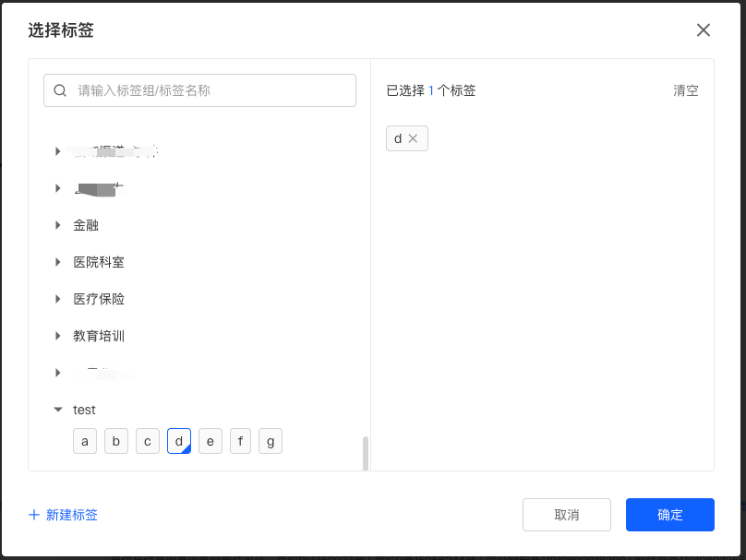Select tag f in test group

click(x=240, y=441)
